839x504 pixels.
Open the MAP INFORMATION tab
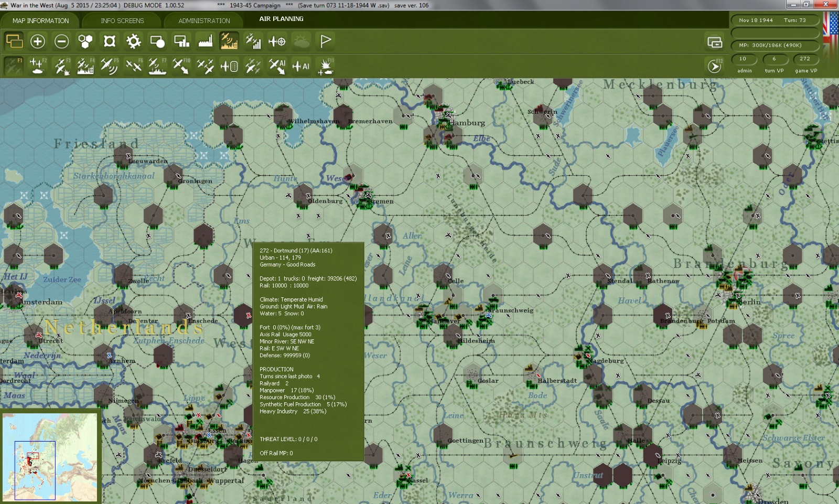point(40,21)
